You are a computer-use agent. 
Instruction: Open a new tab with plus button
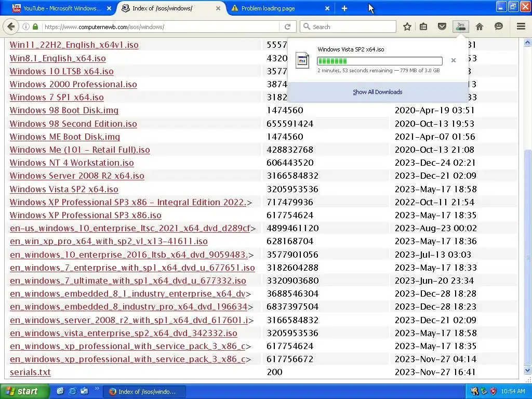point(344,8)
